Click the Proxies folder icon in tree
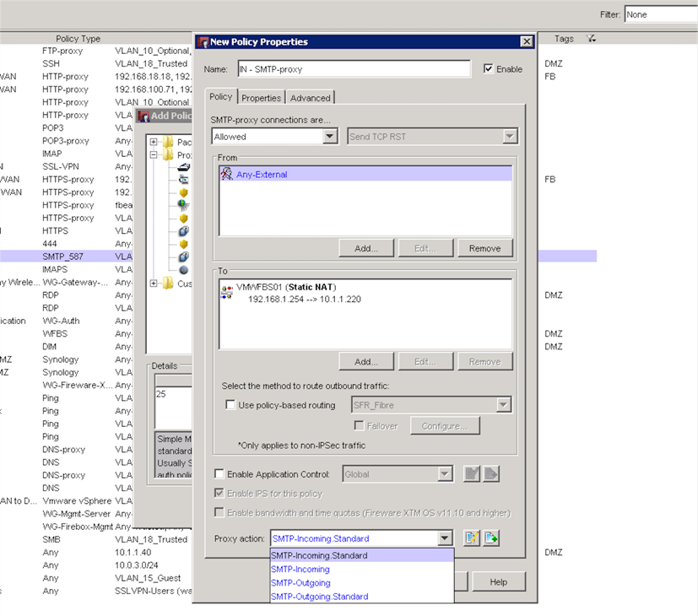698x616 pixels. (x=168, y=155)
